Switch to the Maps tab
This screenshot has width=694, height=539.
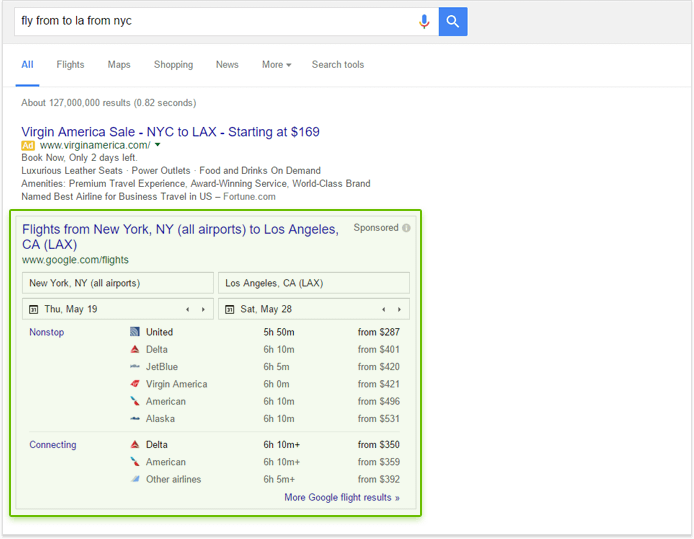119,65
